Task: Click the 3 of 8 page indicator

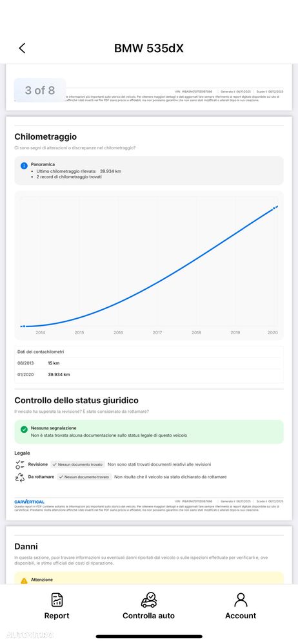Action: (40, 90)
